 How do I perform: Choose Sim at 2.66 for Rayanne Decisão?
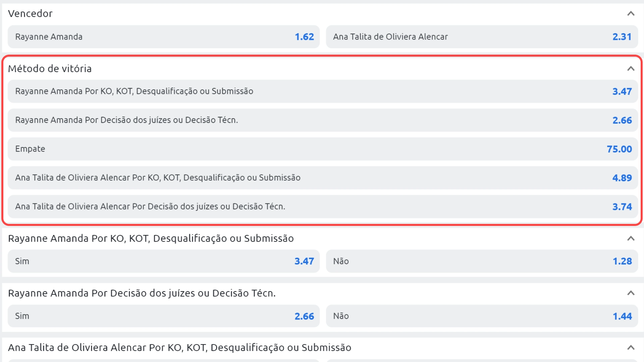(164, 316)
